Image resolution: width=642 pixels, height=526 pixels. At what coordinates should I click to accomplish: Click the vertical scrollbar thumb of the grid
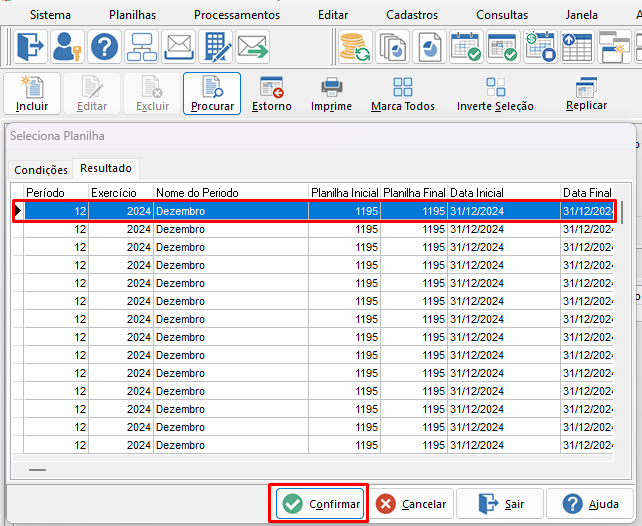click(x=622, y=212)
